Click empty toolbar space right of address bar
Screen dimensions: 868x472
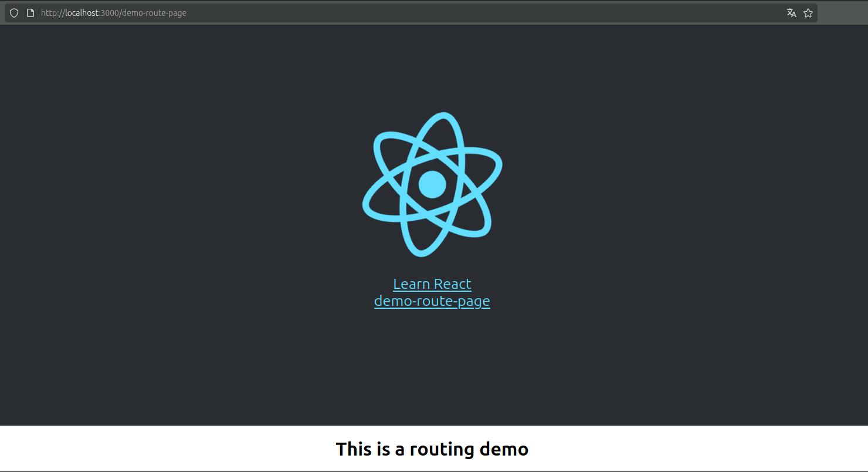click(842, 13)
